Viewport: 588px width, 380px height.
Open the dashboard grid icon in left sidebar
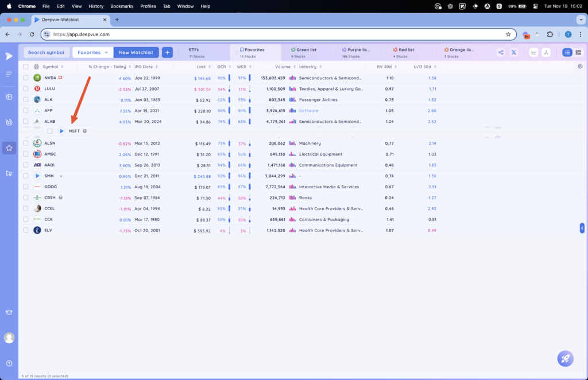tap(9, 97)
